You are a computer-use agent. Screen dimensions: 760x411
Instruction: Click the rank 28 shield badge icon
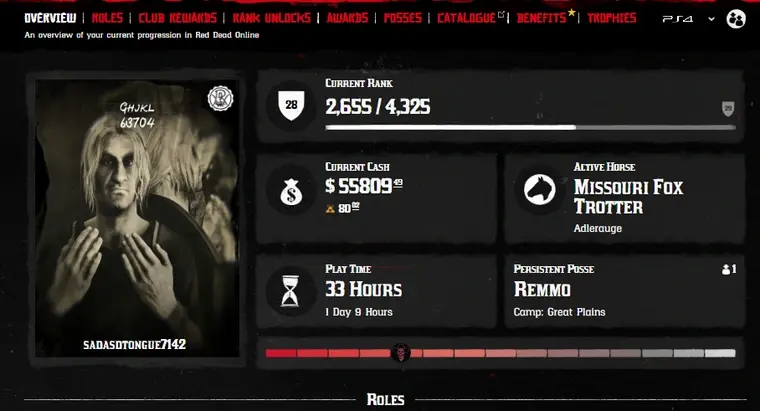(x=291, y=105)
